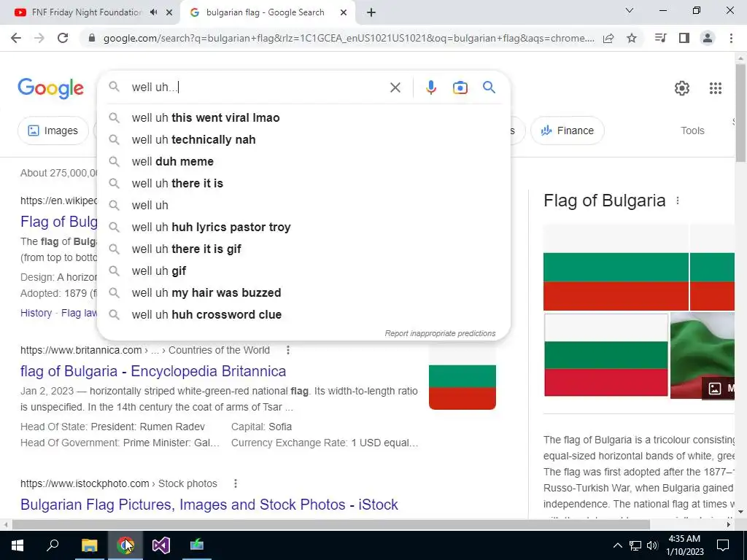Open Windows Start menu
Image resolution: width=747 pixels, height=560 pixels.
coord(18,545)
